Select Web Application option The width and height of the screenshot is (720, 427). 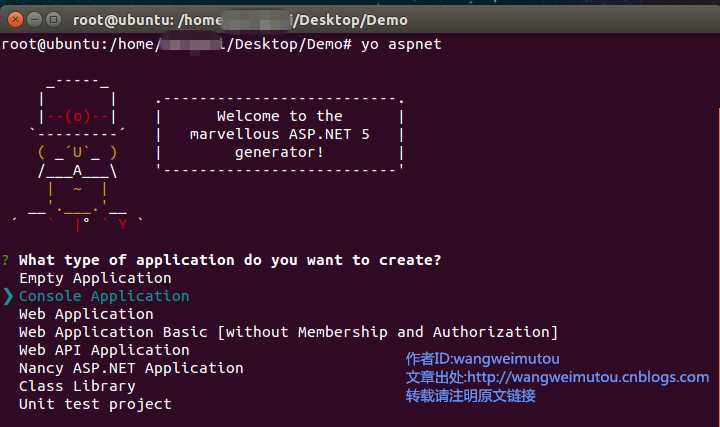tap(86, 314)
